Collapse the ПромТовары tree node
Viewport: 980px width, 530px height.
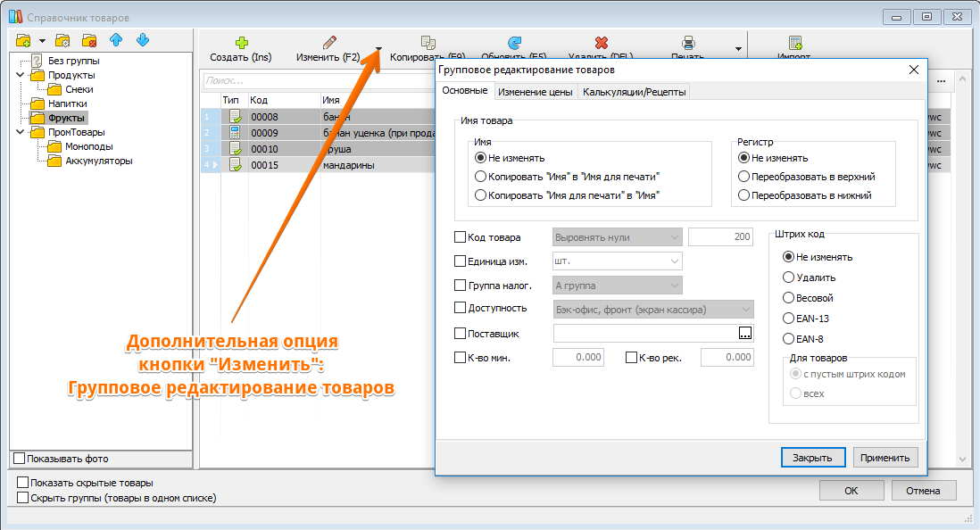tap(20, 132)
